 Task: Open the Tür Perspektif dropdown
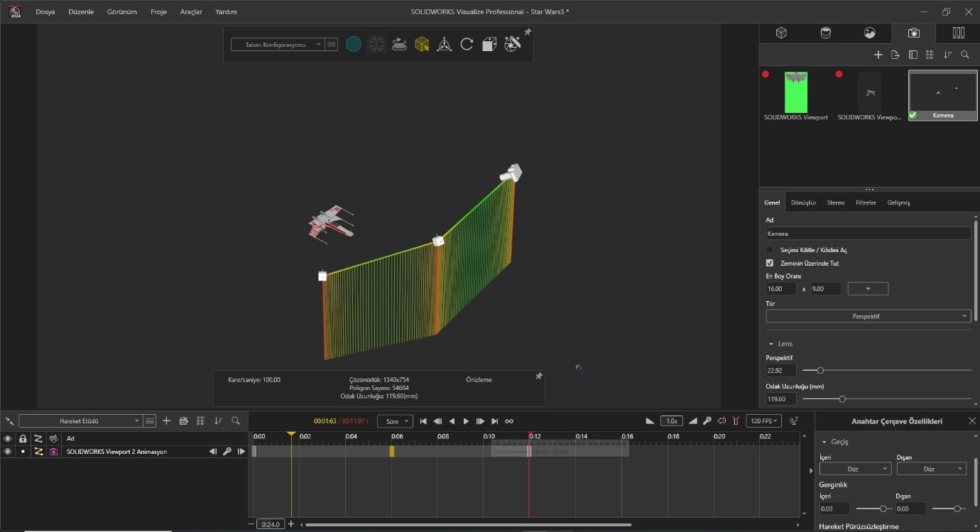pos(868,316)
